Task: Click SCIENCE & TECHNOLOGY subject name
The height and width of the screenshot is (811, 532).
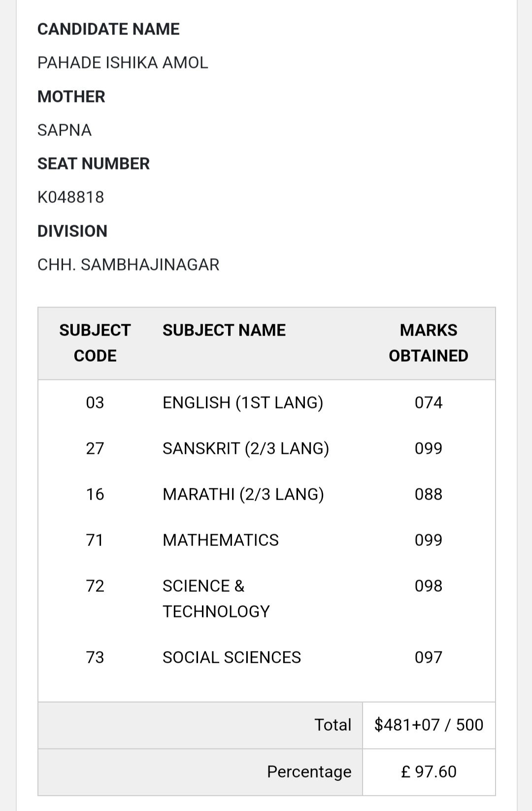Action: tap(216, 599)
